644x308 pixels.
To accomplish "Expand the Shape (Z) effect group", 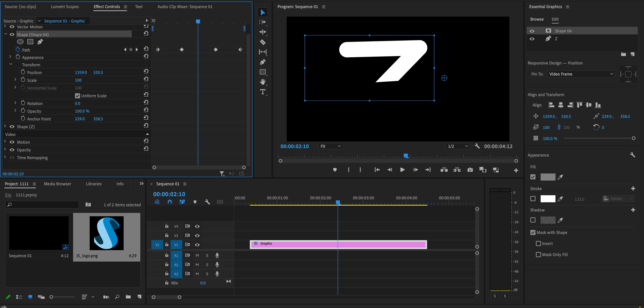I will pyautogui.click(x=5, y=126).
